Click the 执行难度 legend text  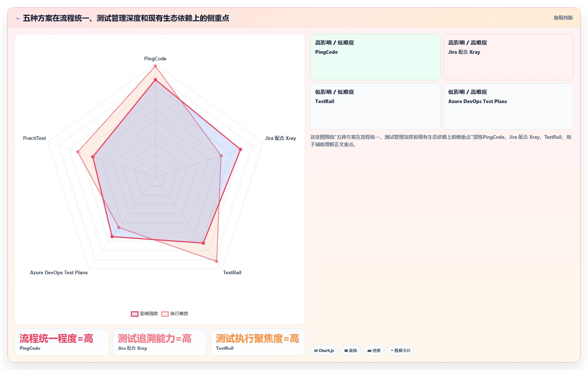tap(179, 314)
